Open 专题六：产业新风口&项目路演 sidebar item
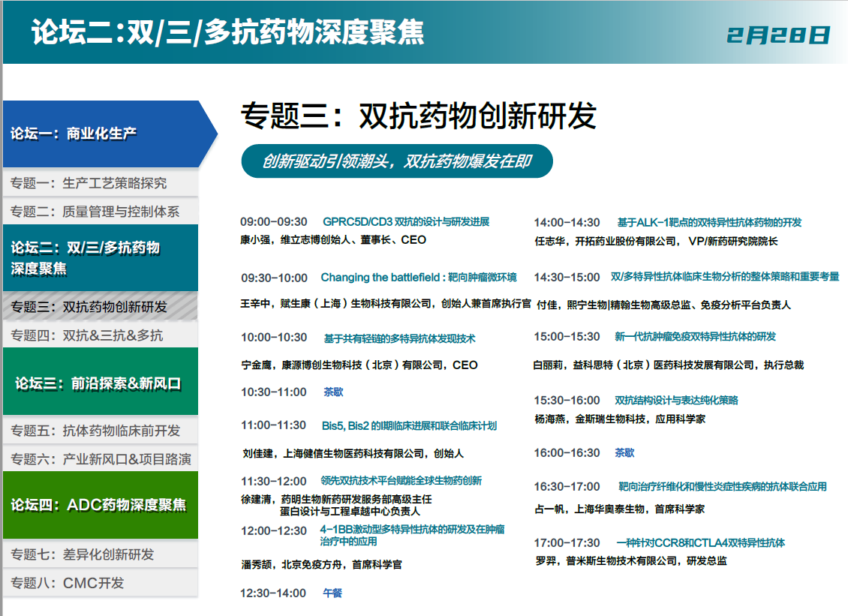Screen dimensions: 848x616 [x=101, y=459]
